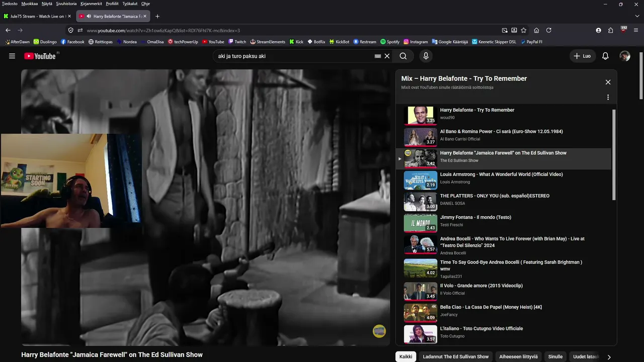
Task: Select Ladannut The Ed Sullivan Show chip
Action: click(456, 356)
